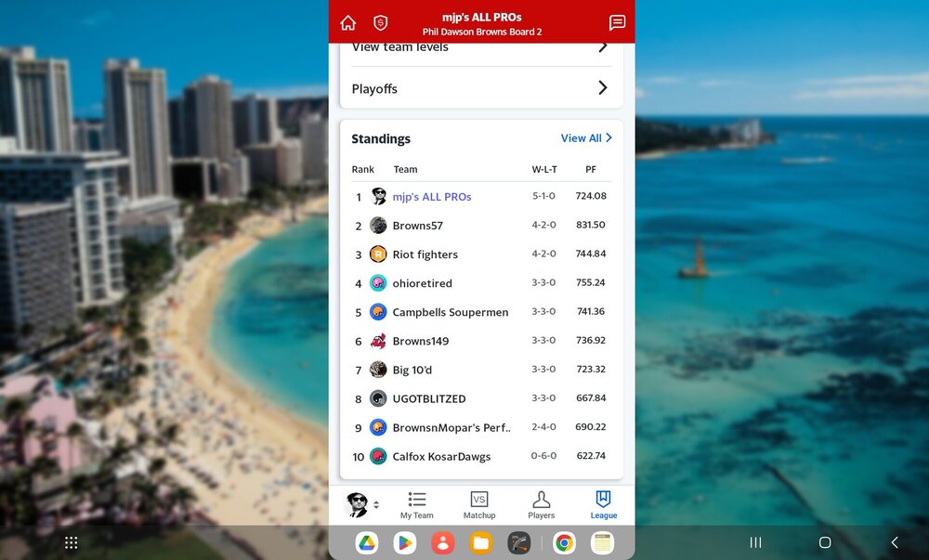Open the Matchup tab
Viewport: 929px width, 560px height.
point(479,505)
